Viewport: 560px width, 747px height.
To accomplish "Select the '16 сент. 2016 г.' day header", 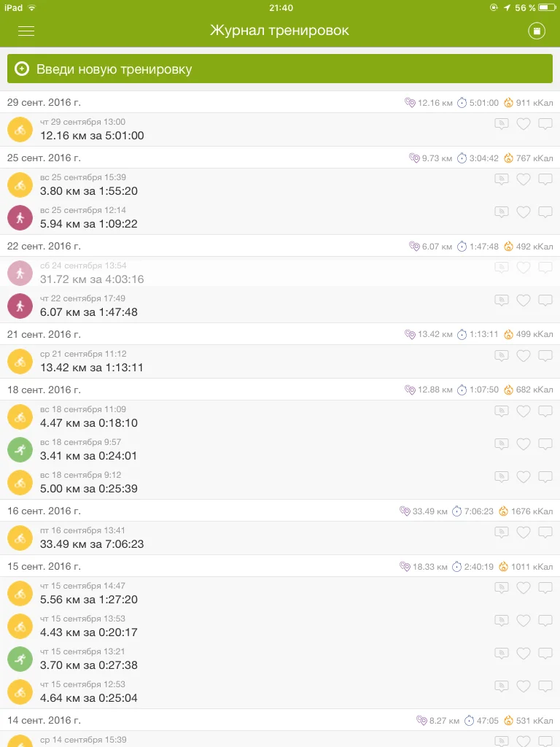I will (44, 511).
